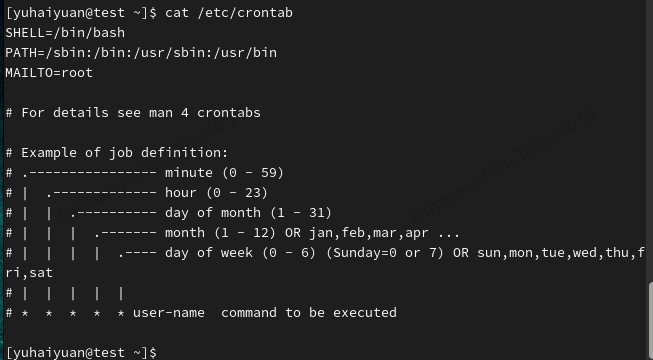Click the 'day of week (0 - 6)' text
Viewport: 653px width, 360px height.
click(x=241, y=253)
